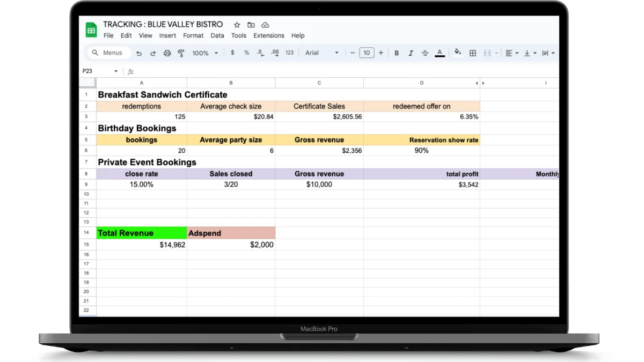Select cell with value 6.35%
The image size is (644, 362).
(x=422, y=117)
